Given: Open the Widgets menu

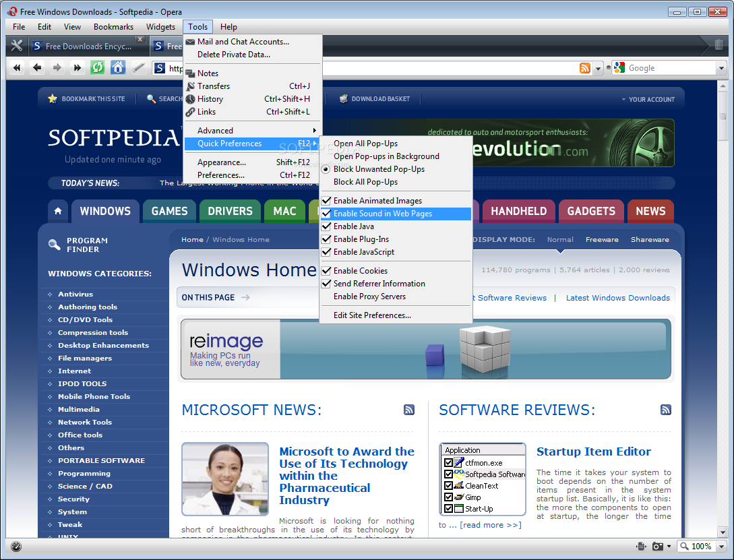Looking at the screenshot, I should click(x=160, y=27).
